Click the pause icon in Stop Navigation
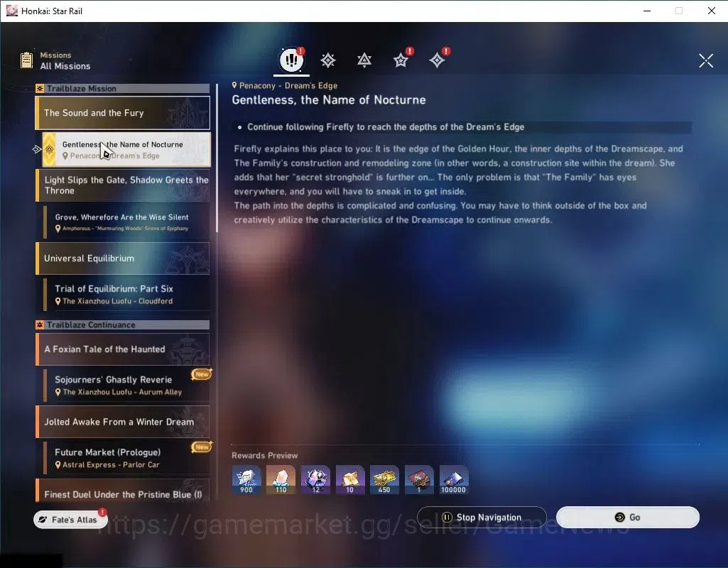 pyautogui.click(x=447, y=517)
